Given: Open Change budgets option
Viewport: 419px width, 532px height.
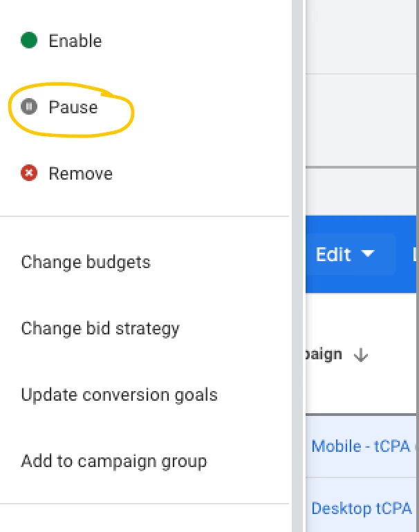Looking at the screenshot, I should 86,262.
